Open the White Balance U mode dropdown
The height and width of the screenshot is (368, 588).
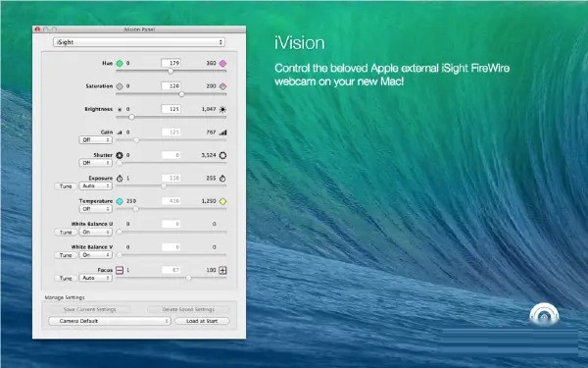(x=96, y=232)
